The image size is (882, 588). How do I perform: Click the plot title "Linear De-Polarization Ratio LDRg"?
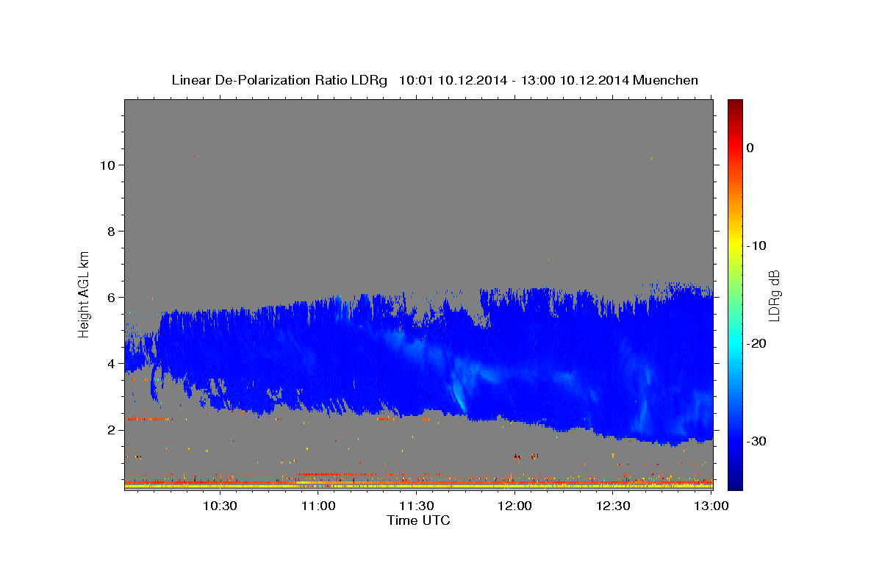(279, 80)
